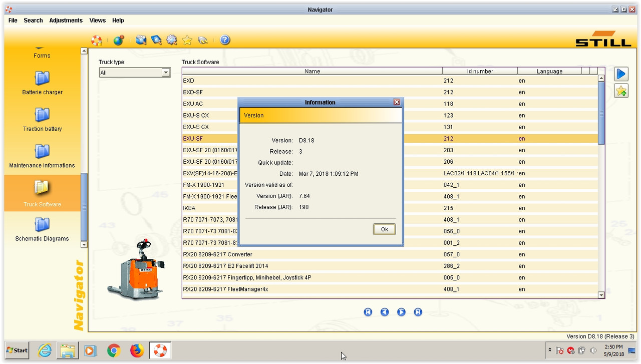This screenshot has width=641, height=364.
Task: Go to first page navigation icon
Action: coord(368,312)
